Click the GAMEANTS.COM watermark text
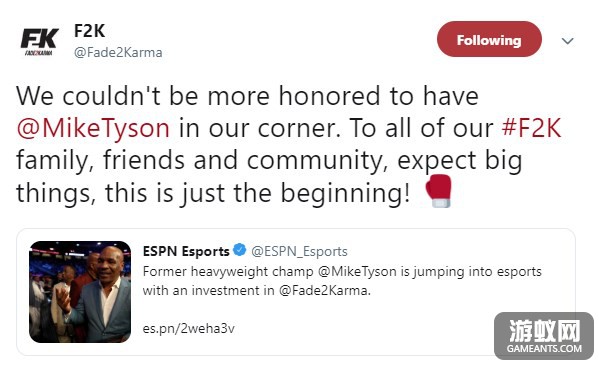Screen dimensions: 599x365 point(544,349)
